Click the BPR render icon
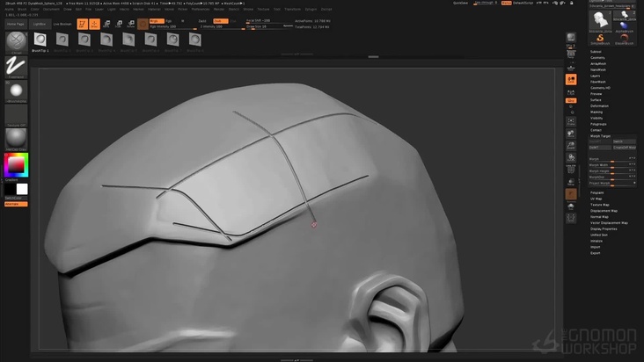The height and width of the screenshot is (362, 644). (x=571, y=37)
